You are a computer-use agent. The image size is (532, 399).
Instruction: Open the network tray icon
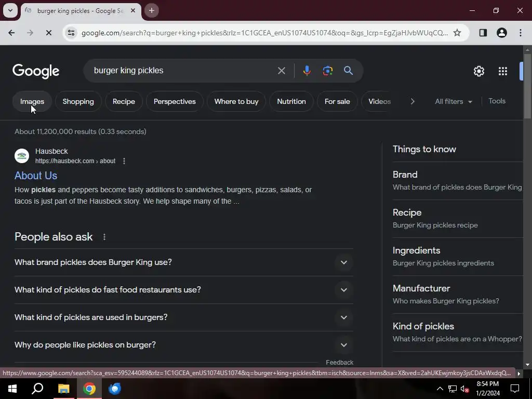[x=453, y=389]
